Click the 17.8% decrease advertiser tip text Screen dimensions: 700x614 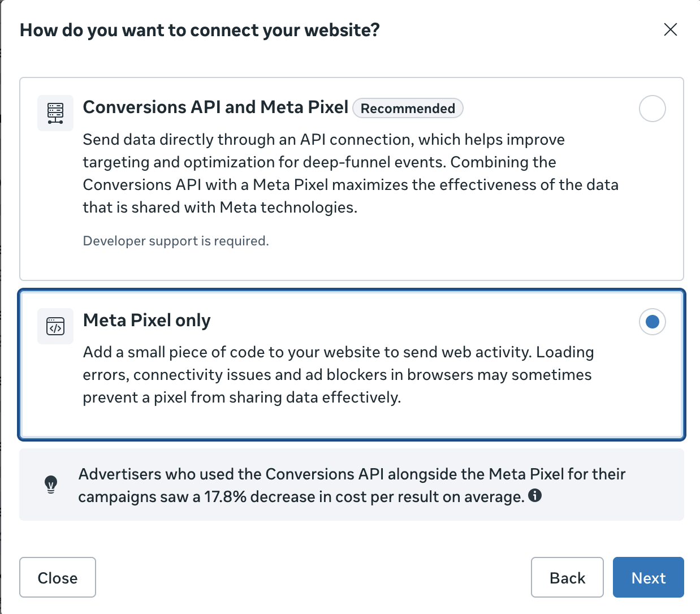352,485
